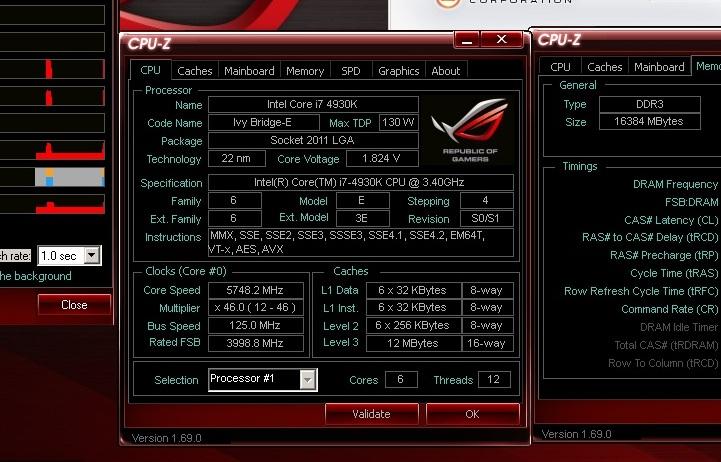Click the Version 1.69.0 text in main window
Screen dimensions: 721x462
coord(166,438)
